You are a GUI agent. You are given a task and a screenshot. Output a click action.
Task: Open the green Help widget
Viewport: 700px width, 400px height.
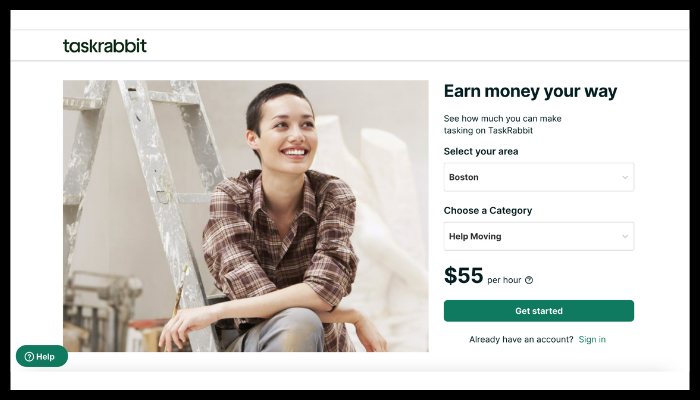pyautogui.click(x=42, y=356)
